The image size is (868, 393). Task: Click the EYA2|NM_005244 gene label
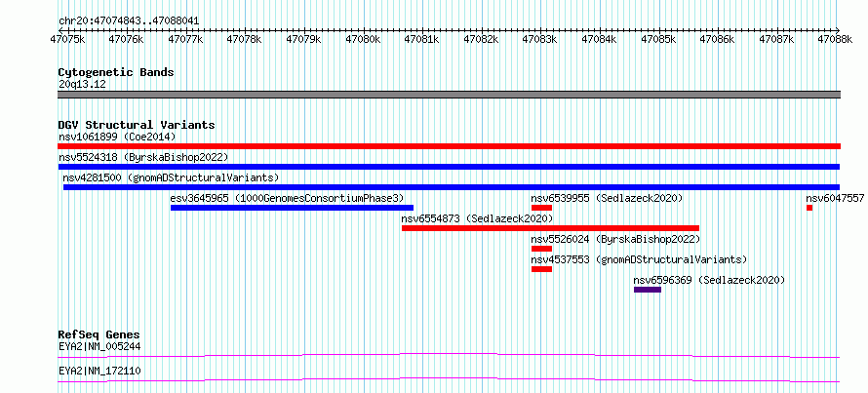point(99,346)
